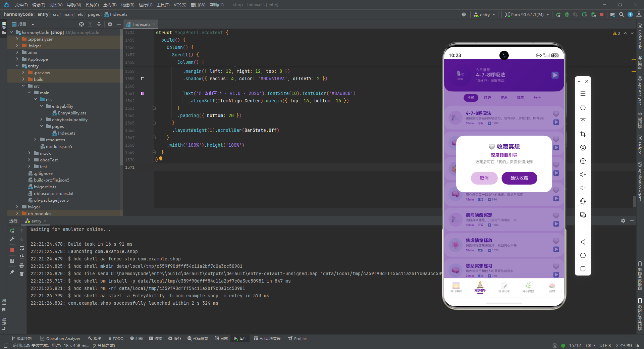Open the user account icon
644x349 pixels.
639,14
